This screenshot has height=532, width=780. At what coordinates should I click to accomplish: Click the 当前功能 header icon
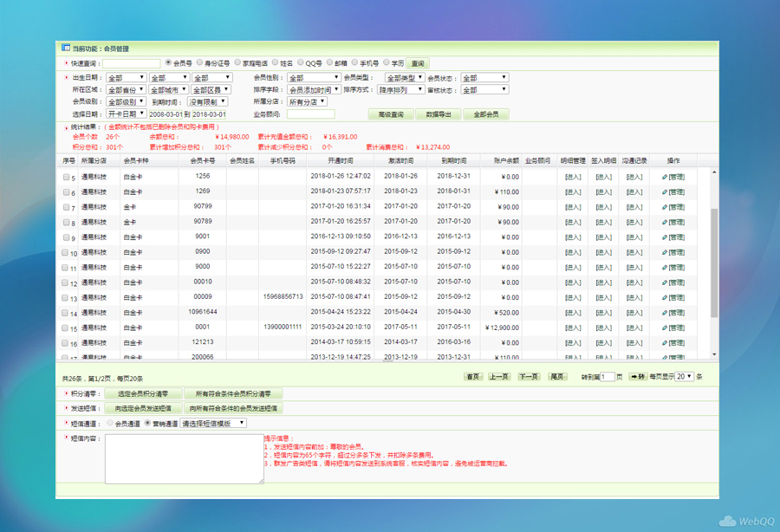click(x=66, y=49)
